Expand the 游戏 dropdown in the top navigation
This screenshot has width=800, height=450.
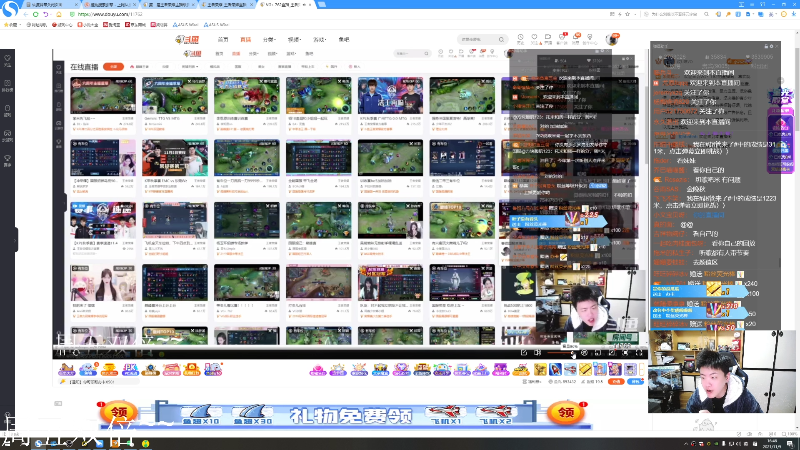319,39
